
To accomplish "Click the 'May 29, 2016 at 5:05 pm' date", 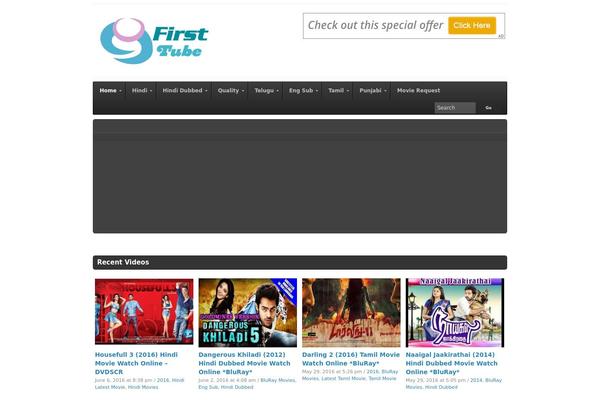I will [x=435, y=380].
